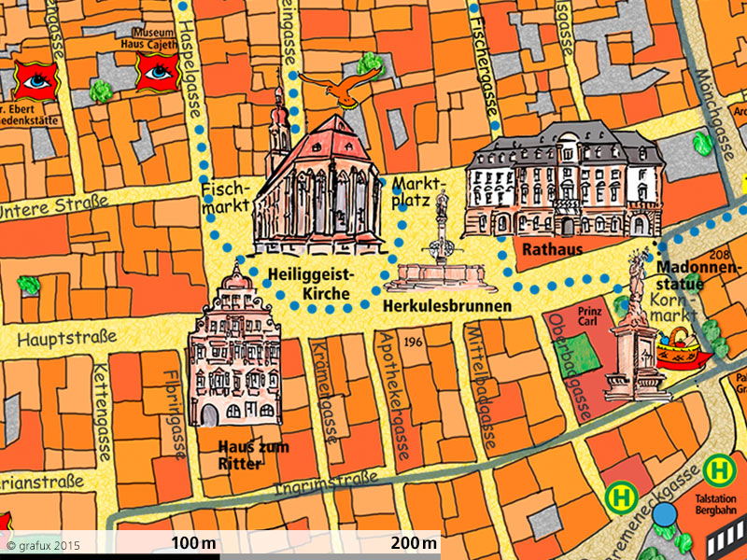Select the Rathaus building illustration
Screen dimensions: 747x560
tap(564, 179)
